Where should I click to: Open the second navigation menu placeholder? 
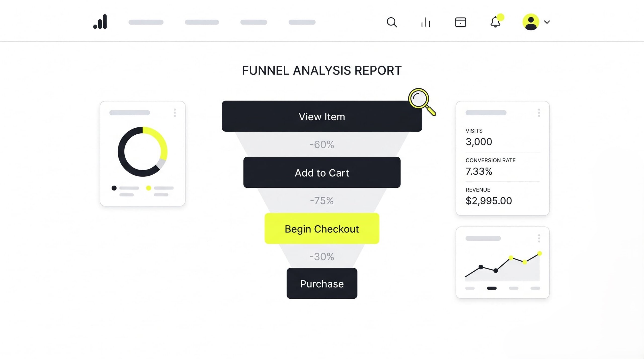coord(202,22)
